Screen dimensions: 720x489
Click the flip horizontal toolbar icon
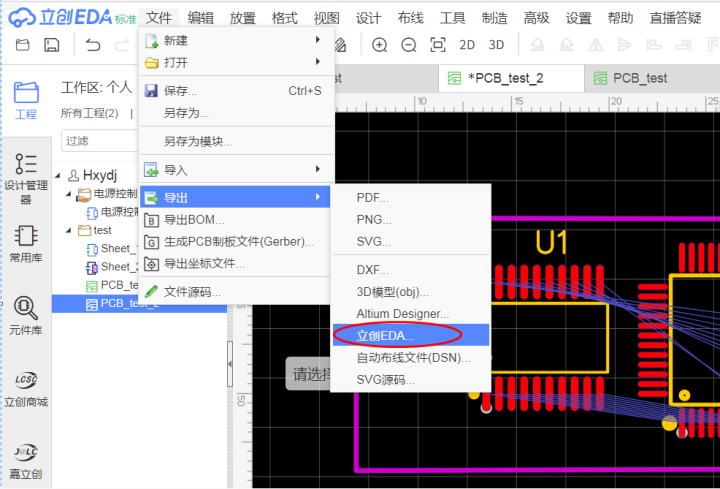596,45
